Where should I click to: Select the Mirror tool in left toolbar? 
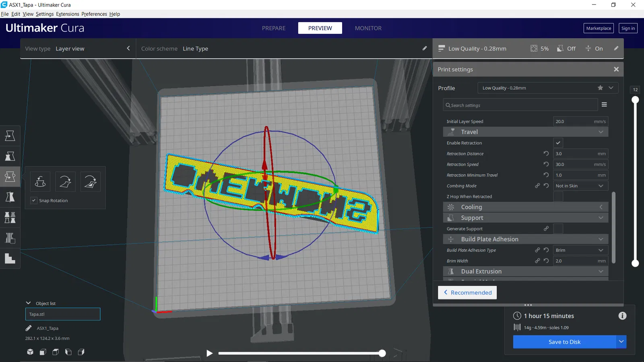point(10,197)
